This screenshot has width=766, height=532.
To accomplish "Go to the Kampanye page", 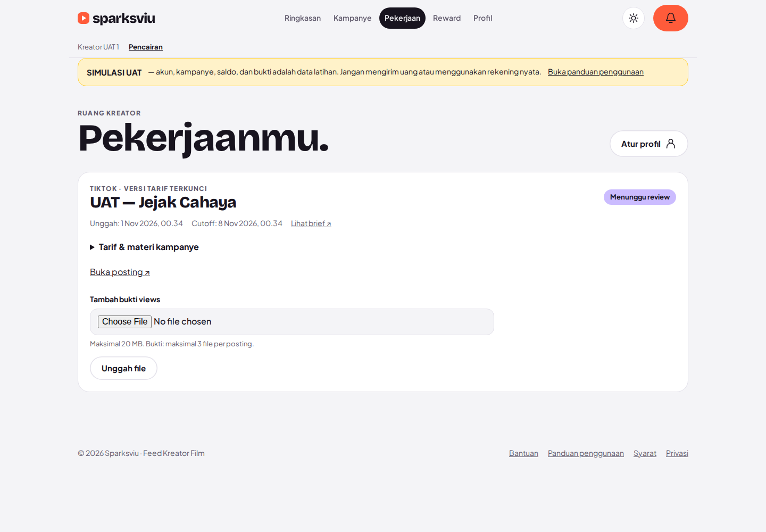I will click(353, 18).
